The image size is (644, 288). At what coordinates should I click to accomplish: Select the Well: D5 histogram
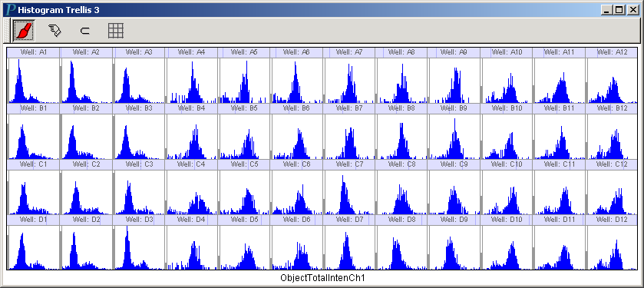(244, 247)
